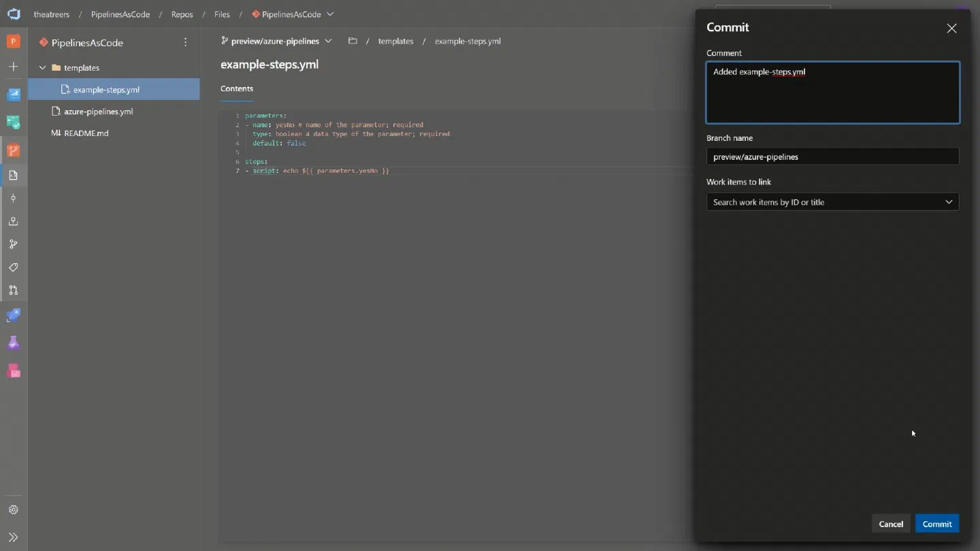Close the Commit panel with X
The image size is (980, 551).
(951, 28)
